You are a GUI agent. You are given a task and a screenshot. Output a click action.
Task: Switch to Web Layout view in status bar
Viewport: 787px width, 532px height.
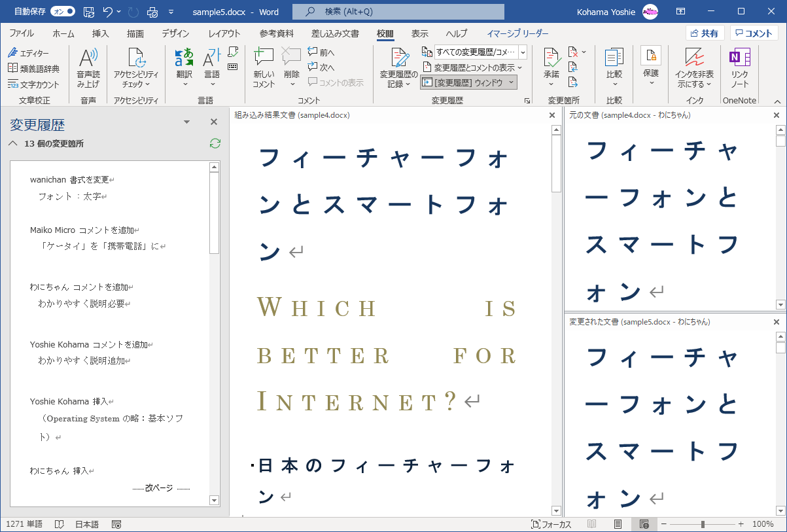pos(644,524)
